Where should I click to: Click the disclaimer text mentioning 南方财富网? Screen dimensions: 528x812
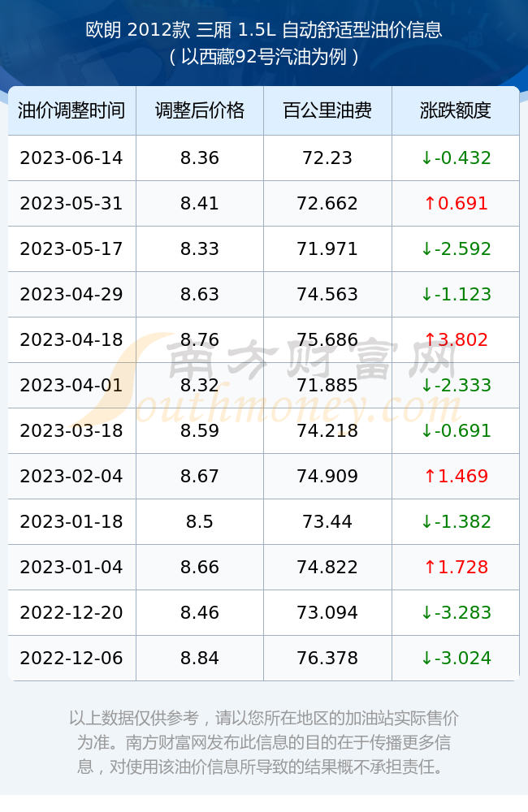(x=264, y=742)
